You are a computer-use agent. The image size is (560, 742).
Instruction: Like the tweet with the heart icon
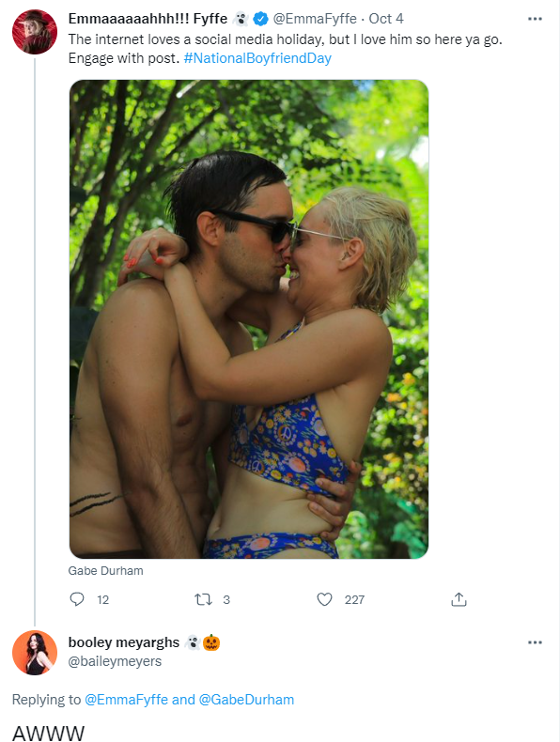pyautogui.click(x=324, y=599)
